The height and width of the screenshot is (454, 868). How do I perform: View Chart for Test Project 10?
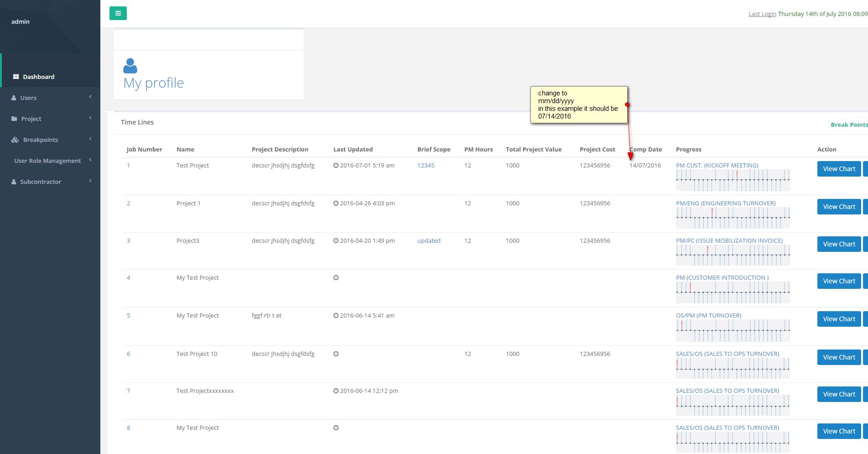[839, 357]
